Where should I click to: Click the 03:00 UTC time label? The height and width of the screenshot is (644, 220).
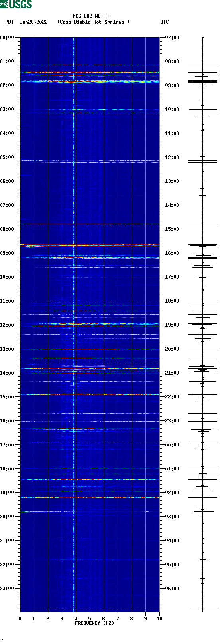(x=172, y=517)
